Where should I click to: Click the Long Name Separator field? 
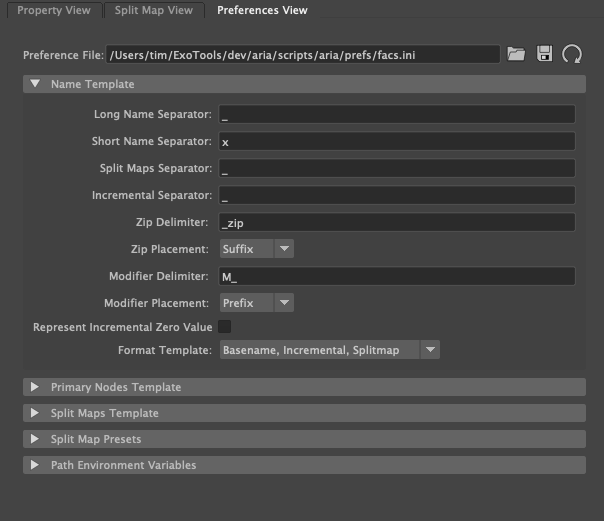tap(397, 114)
